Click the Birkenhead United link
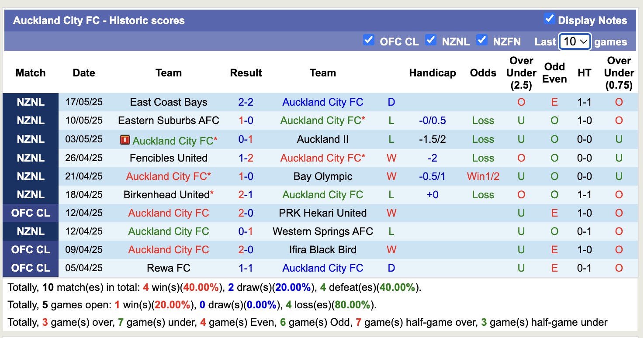The image size is (644, 338). click(x=166, y=194)
